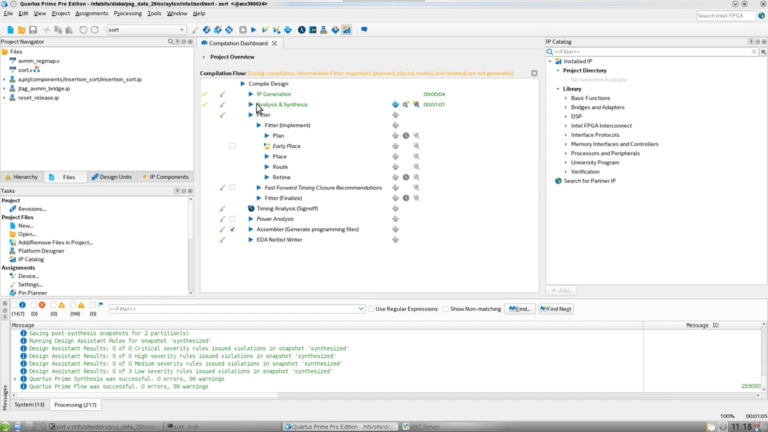The image size is (768, 432).
Task: Run the Compile Design play arrow
Action: pos(242,84)
